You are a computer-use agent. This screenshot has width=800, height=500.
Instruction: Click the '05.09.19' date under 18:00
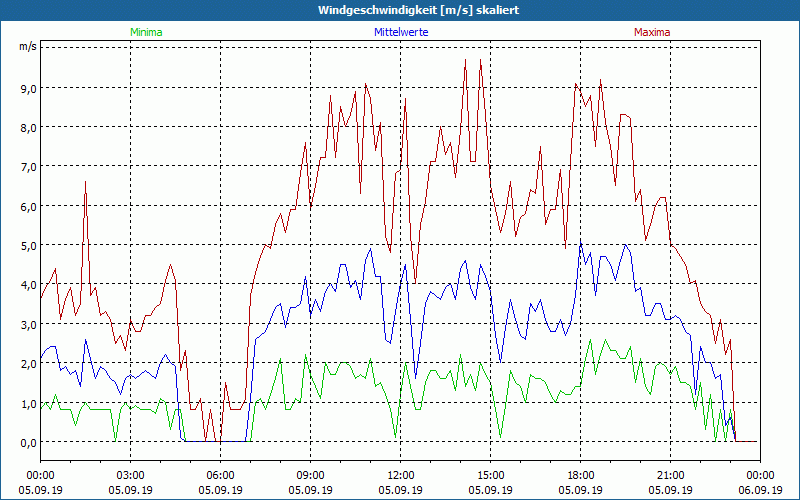pos(581,490)
